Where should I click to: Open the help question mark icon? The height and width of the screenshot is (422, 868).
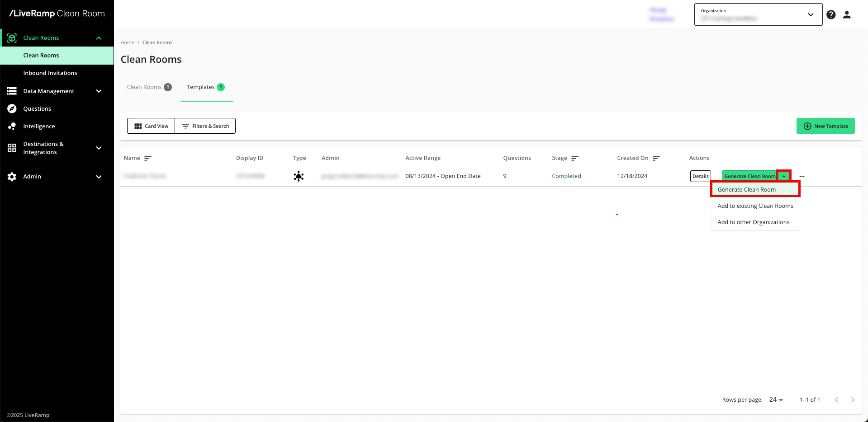(831, 15)
